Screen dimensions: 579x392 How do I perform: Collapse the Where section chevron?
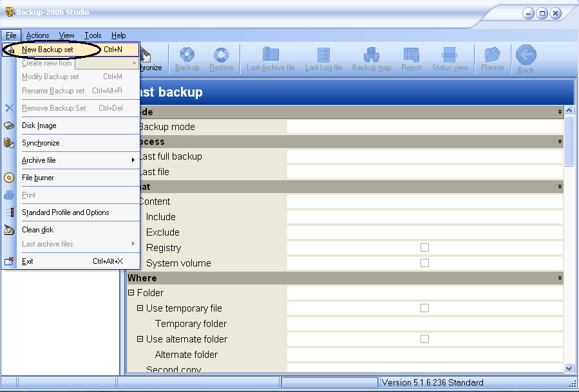pyautogui.click(x=560, y=278)
